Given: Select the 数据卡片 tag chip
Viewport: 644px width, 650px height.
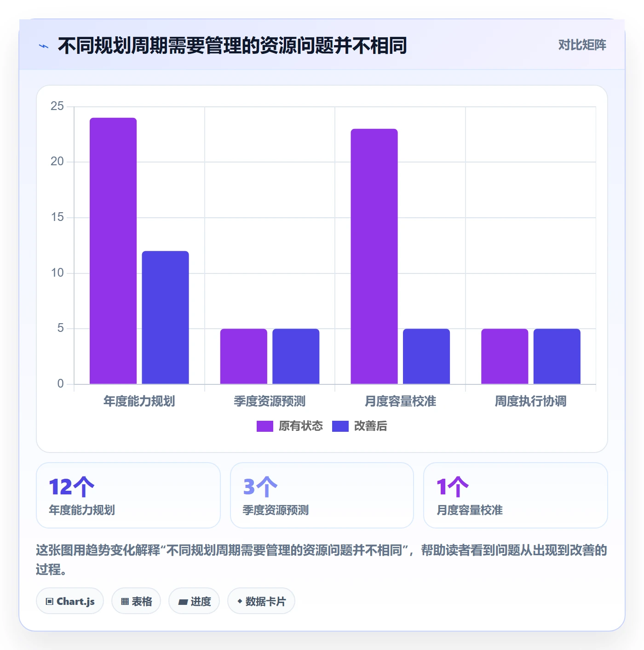Looking at the screenshot, I should (261, 601).
